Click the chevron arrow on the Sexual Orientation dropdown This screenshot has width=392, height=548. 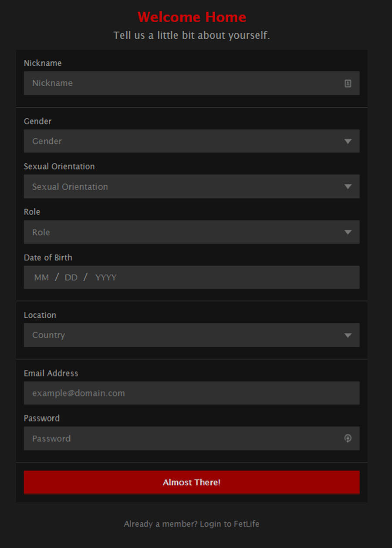(x=348, y=186)
